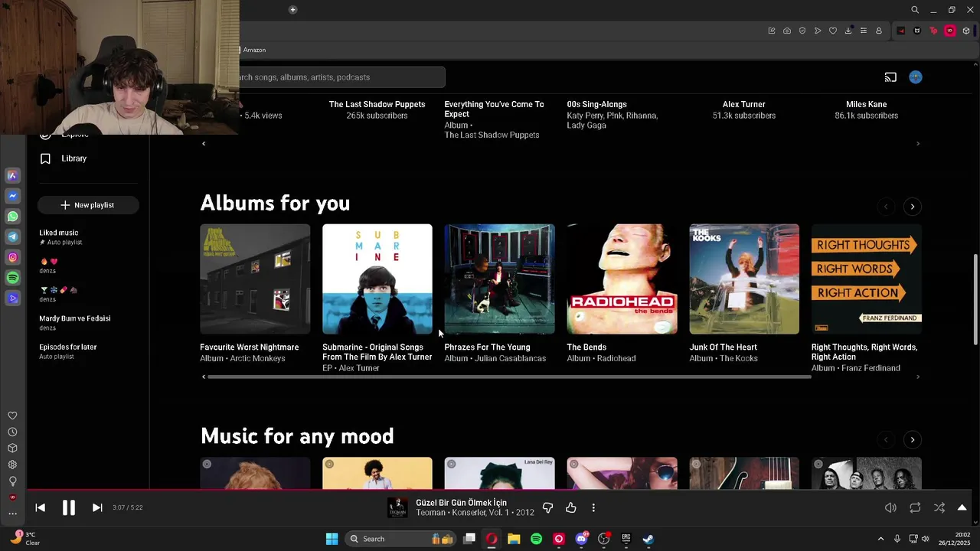Click the cast to device icon
Viewport: 980px width, 551px height.
coord(890,77)
